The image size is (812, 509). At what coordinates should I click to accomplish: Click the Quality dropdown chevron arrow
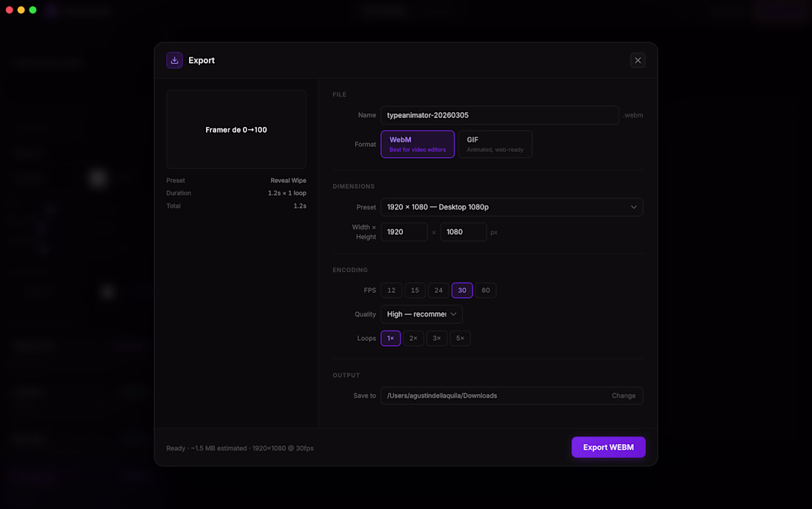[x=453, y=314]
